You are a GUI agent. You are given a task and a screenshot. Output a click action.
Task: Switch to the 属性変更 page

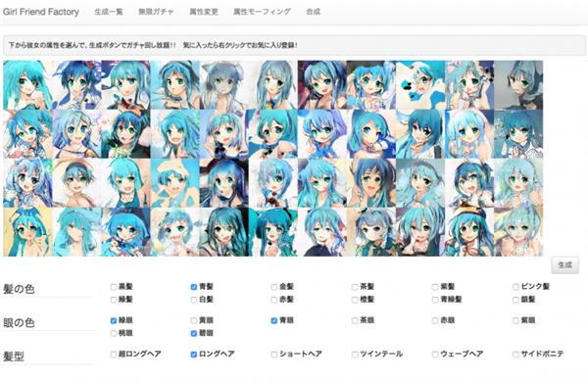(x=204, y=12)
